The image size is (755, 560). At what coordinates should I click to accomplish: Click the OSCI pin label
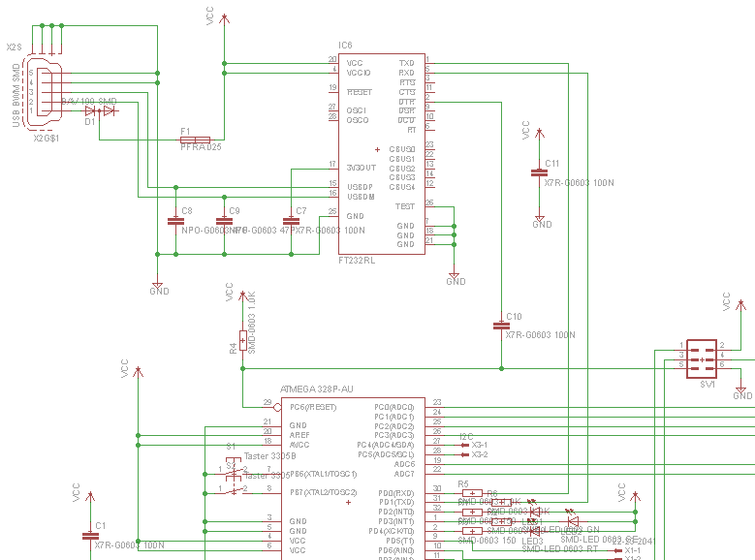click(357, 110)
